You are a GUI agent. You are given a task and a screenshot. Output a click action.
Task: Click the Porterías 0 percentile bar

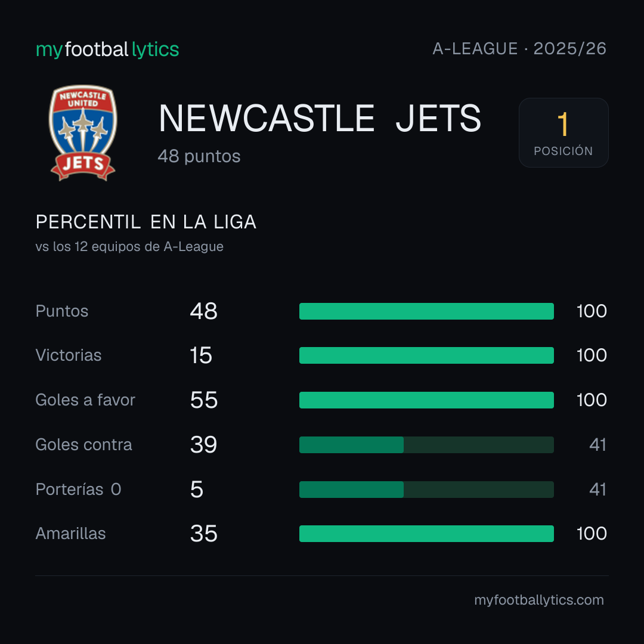click(426, 490)
